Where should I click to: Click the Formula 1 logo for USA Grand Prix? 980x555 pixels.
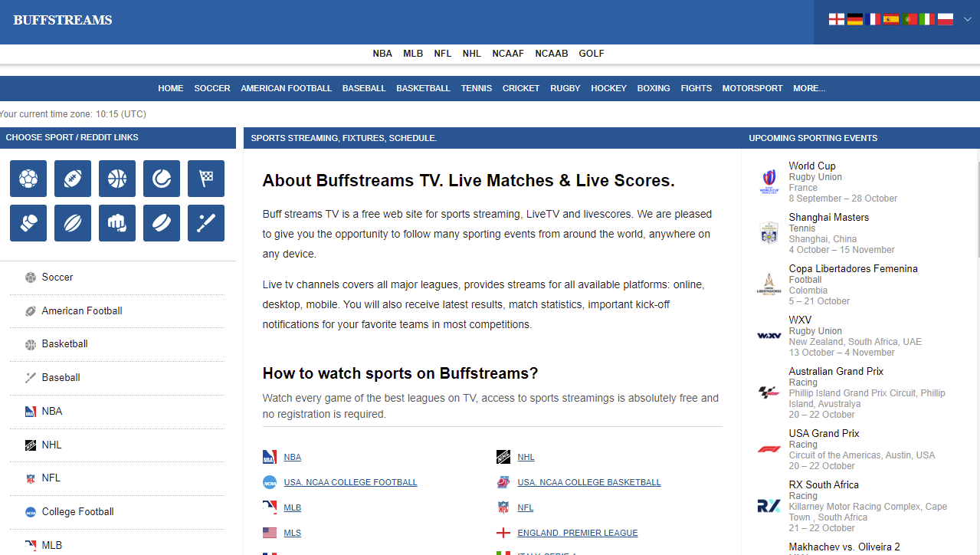point(769,449)
